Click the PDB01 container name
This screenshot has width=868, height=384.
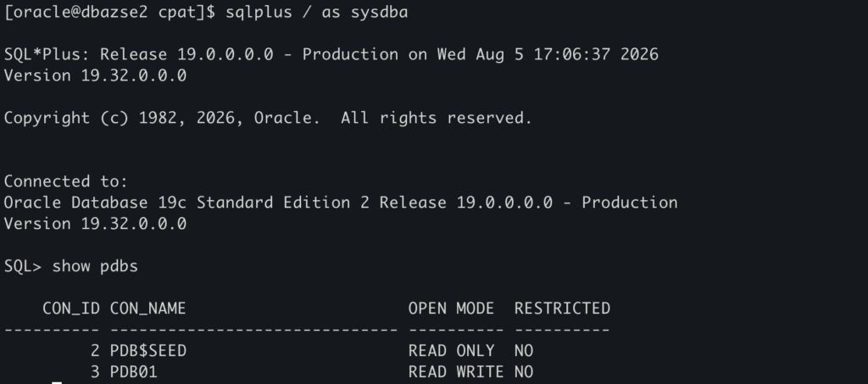tap(133, 372)
